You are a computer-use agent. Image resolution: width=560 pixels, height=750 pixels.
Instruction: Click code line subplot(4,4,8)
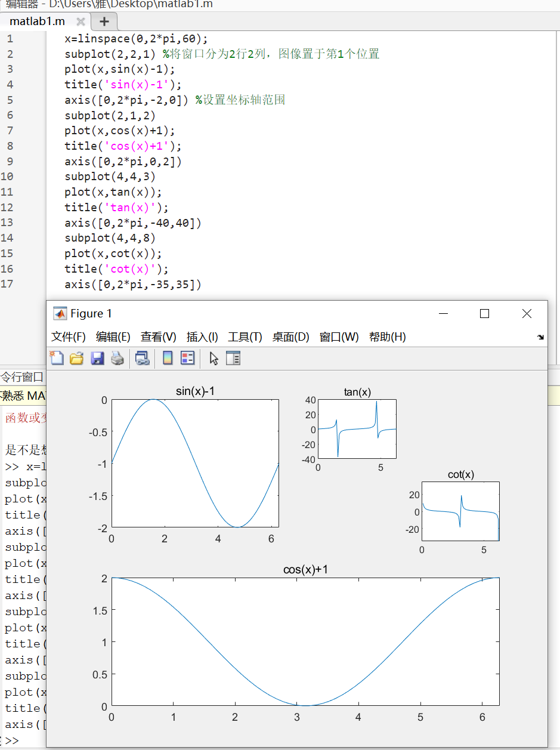110,238
